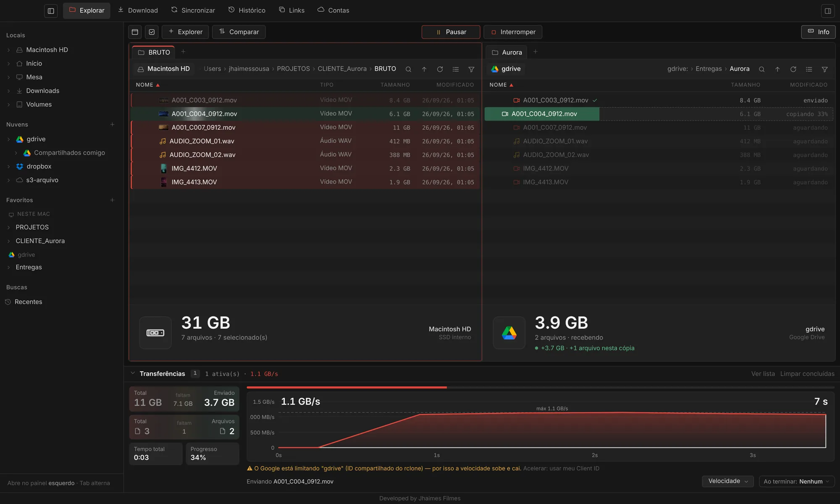
Task: Stop transfer with Interromper button
Action: [513, 32]
